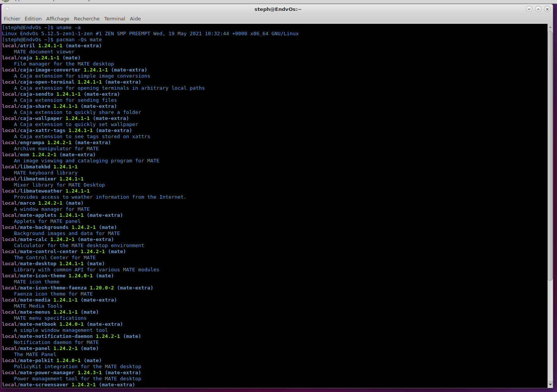Click the 'local/marco 1.24.2-1' line
Viewport: 557px width, 392px height.
click(x=42, y=203)
